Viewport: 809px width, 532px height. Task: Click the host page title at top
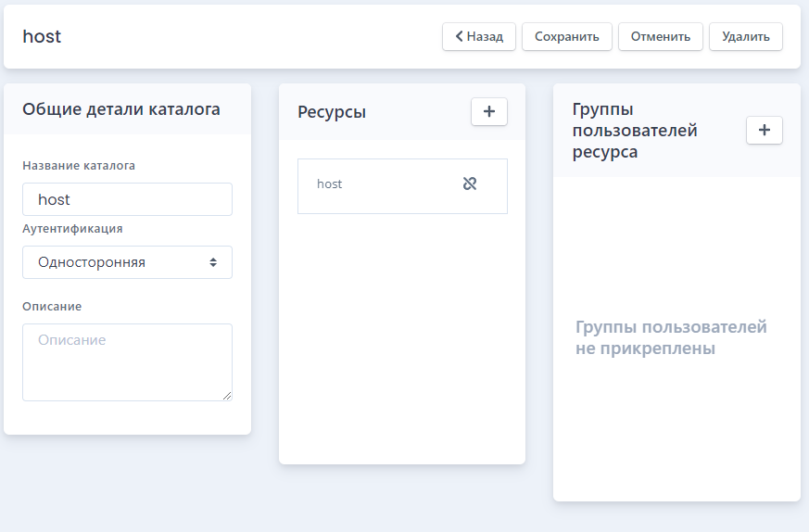point(42,37)
